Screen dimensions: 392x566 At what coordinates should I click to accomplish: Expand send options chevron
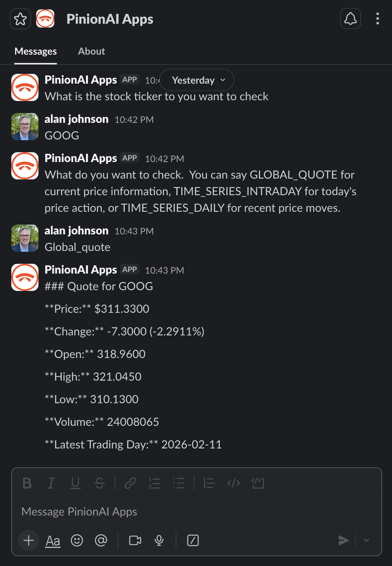pos(366,540)
